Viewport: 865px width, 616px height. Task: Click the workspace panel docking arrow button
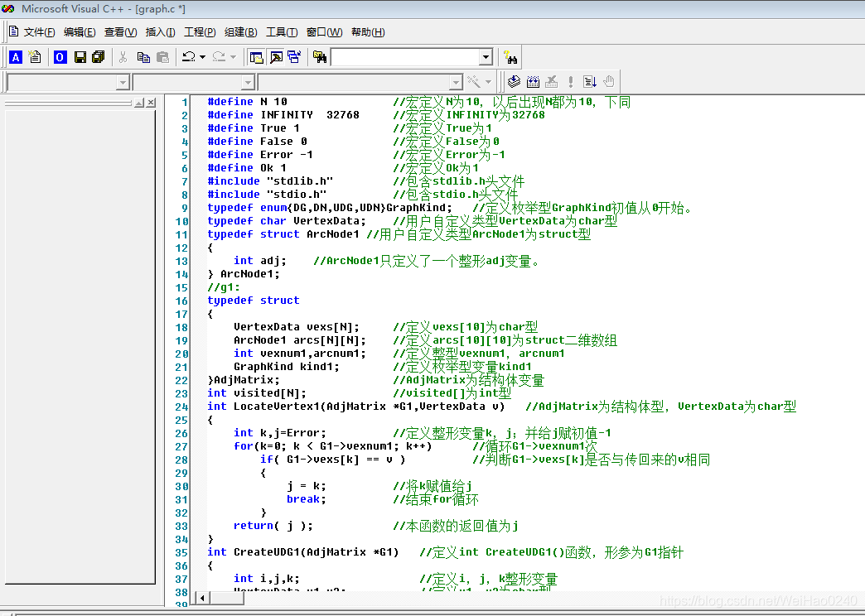coord(139,103)
